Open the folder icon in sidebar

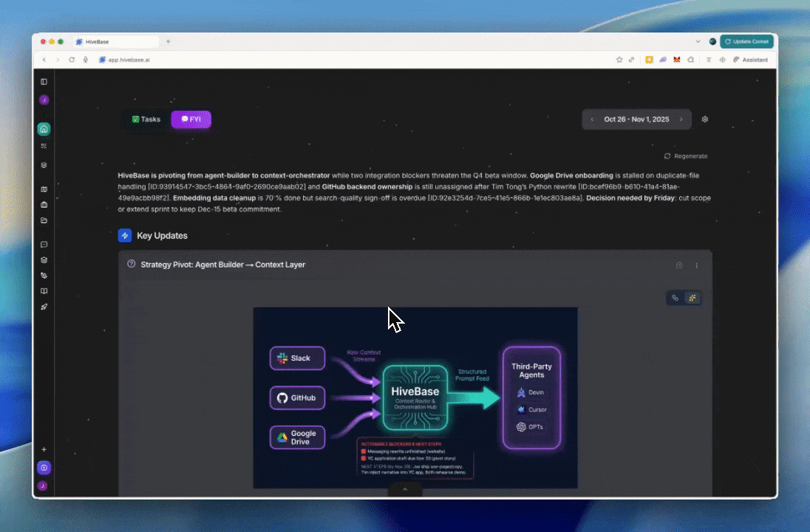click(x=44, y=220)
